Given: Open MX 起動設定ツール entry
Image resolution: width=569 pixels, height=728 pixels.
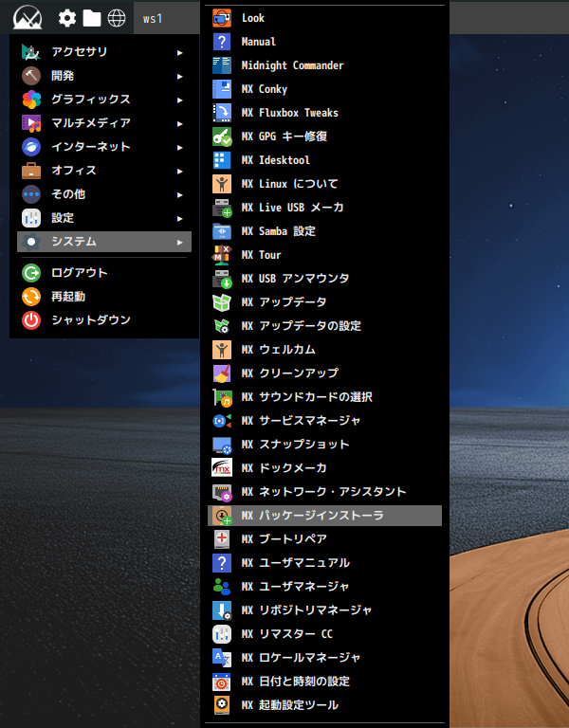Looking at the screenshot, I should coord(324,705).
